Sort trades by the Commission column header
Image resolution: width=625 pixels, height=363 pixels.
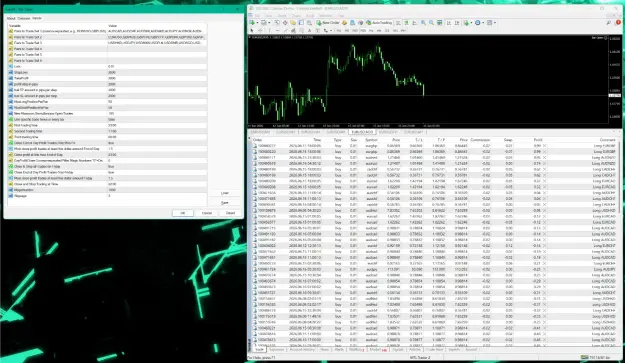[480, 140]
